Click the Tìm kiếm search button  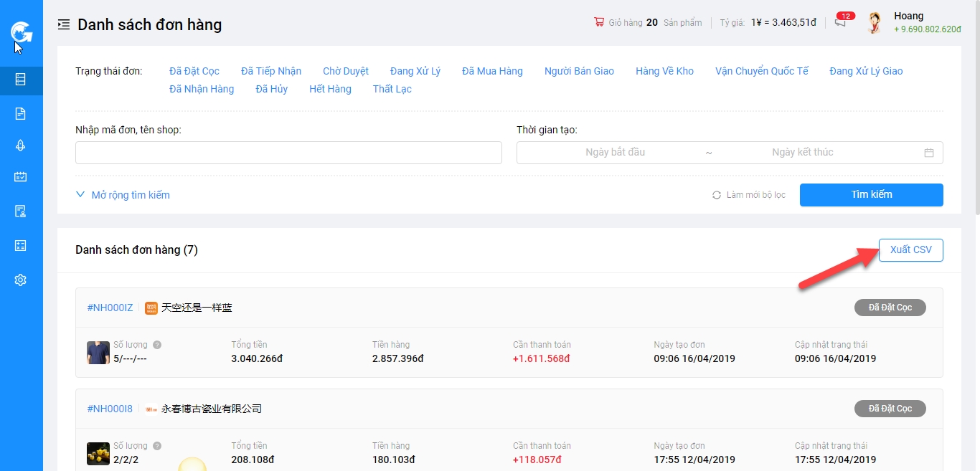pos(871,195)
